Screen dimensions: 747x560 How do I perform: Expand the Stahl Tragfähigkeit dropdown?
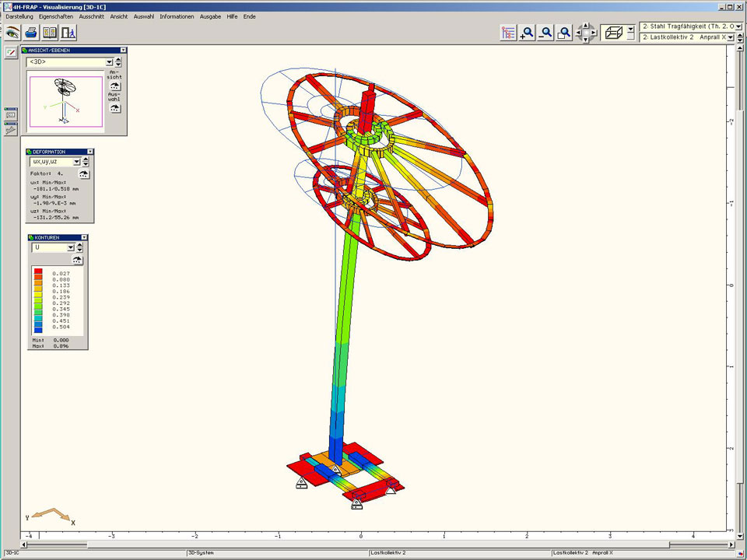[x=738, y=26]
